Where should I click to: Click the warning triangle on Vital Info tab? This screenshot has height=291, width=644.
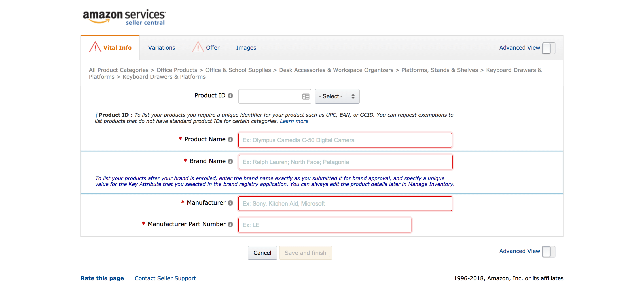click(95, 47)
